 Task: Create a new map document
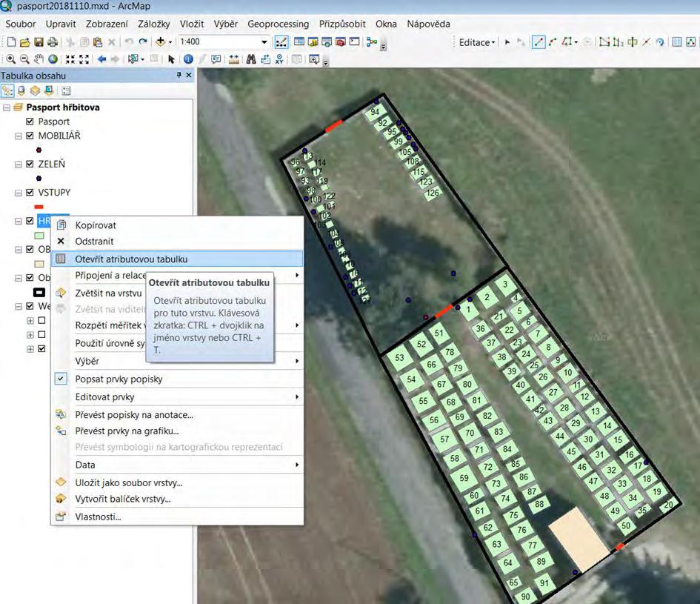(x=11, y=42)
